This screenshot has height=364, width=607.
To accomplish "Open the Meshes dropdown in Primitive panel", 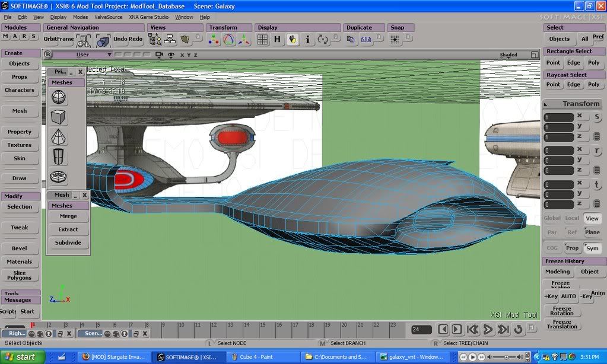I will pos(66,82).
